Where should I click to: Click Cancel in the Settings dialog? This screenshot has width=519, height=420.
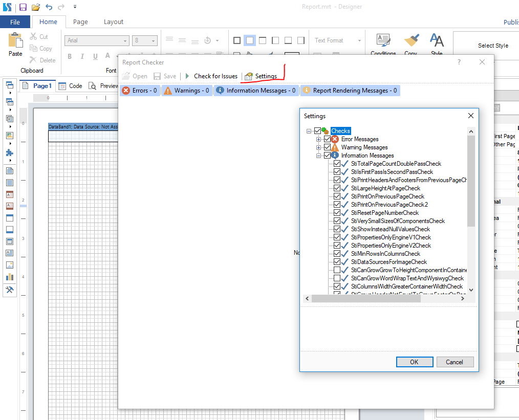(x=455, y=362)
